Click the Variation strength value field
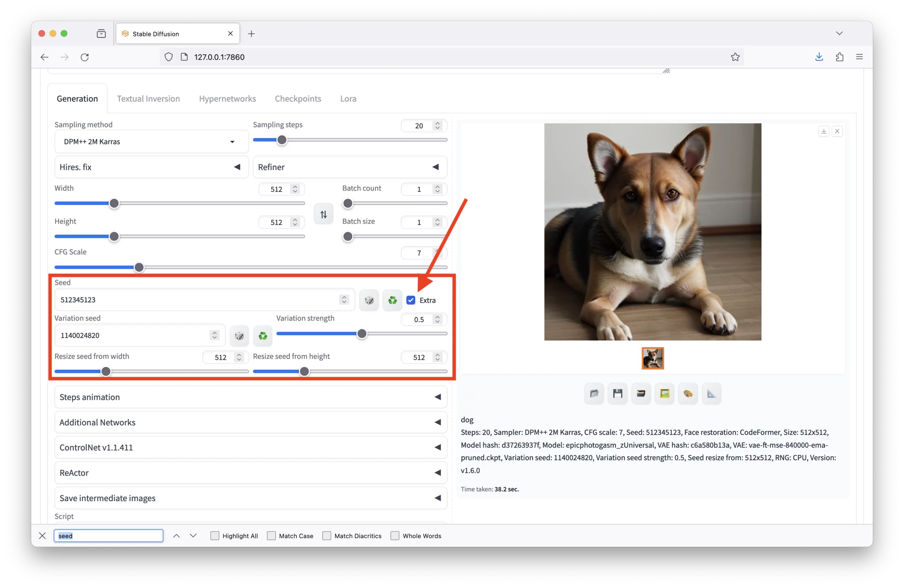 424,320
